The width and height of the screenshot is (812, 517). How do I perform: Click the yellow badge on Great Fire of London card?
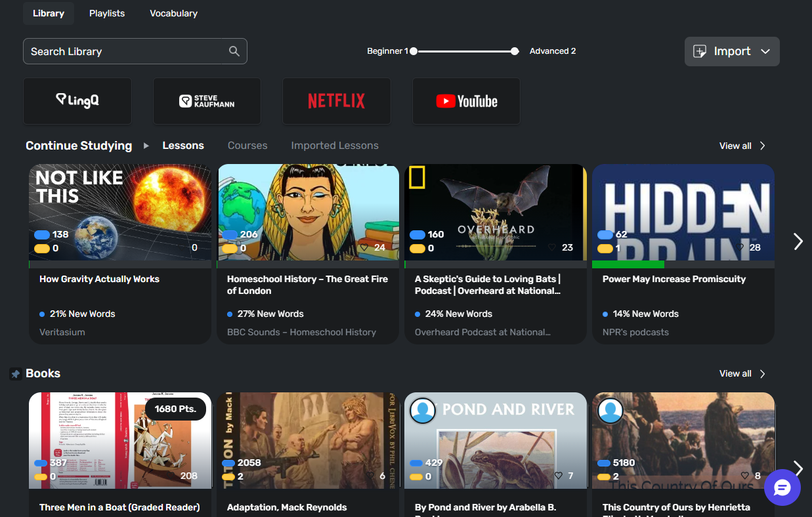pyautogui.click(x=230, y=249)
